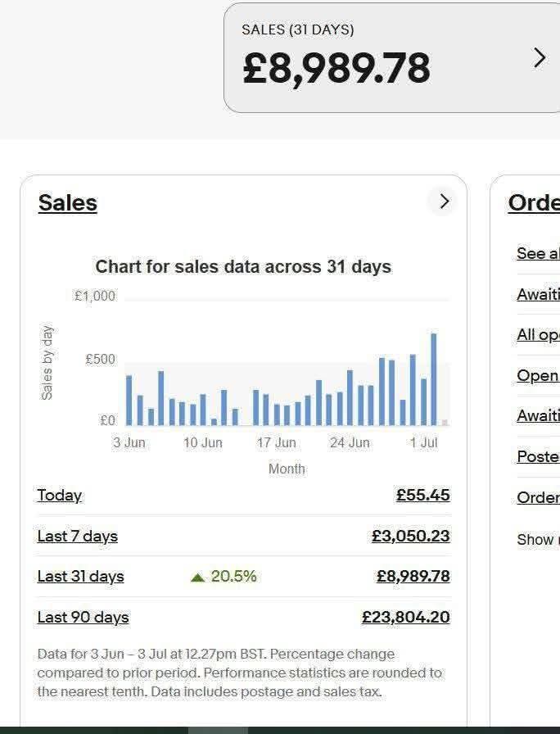Expand Show more in the Orders panel
Image resolution: width=560 pixels, height=734 pixels.
(x=538, y=539)
